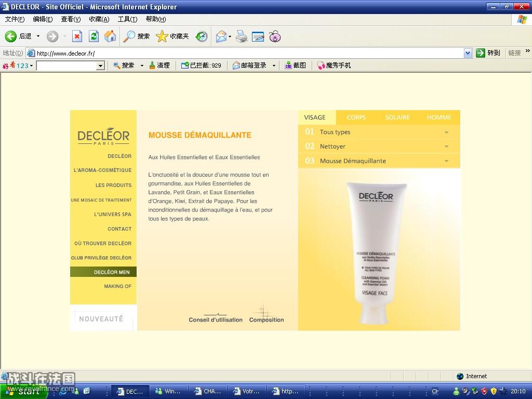532x399 pixels.
Task: Expand the 03 Mousse Démaquillante selector
Action: (x=379, y=161)
